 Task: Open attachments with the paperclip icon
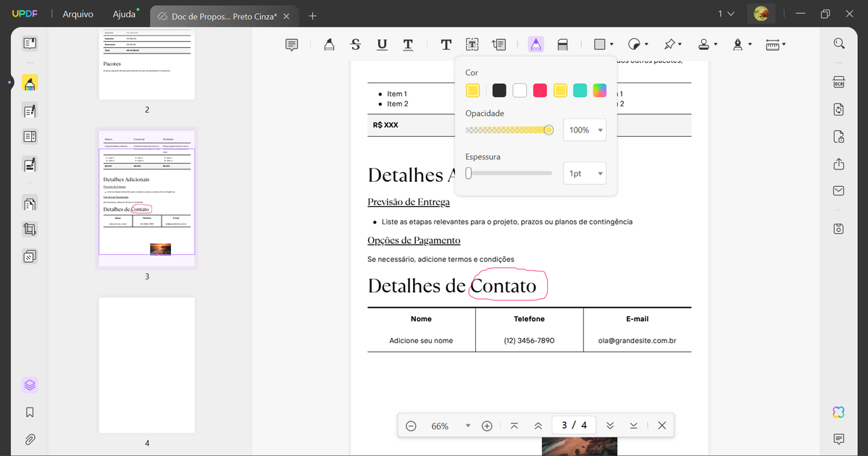pyautogui.click(x=30, y=439)
